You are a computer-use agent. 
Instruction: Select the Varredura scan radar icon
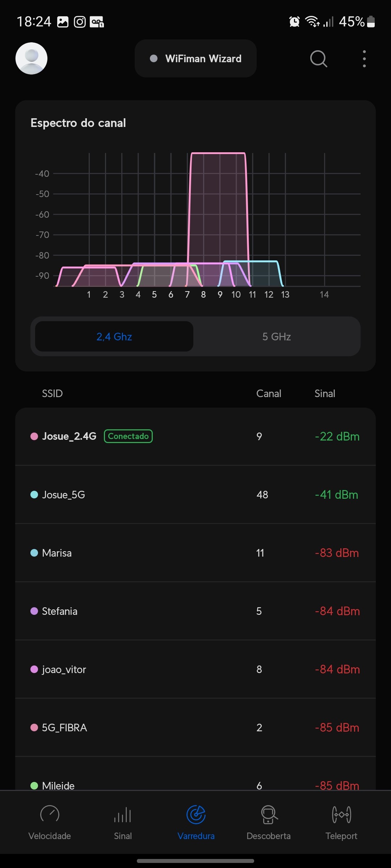[x=196, y=814]
